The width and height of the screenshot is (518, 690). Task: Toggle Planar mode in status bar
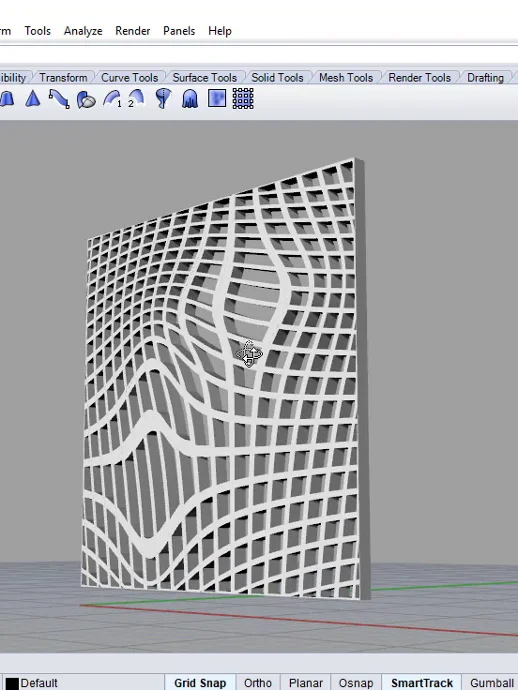pyautogui.click(x=306, y=683)
